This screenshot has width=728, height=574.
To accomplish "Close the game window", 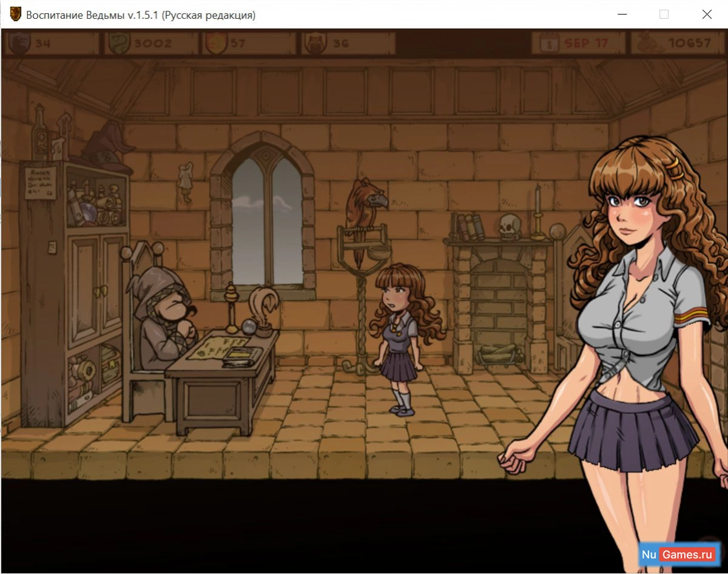I will coord(707,15).
